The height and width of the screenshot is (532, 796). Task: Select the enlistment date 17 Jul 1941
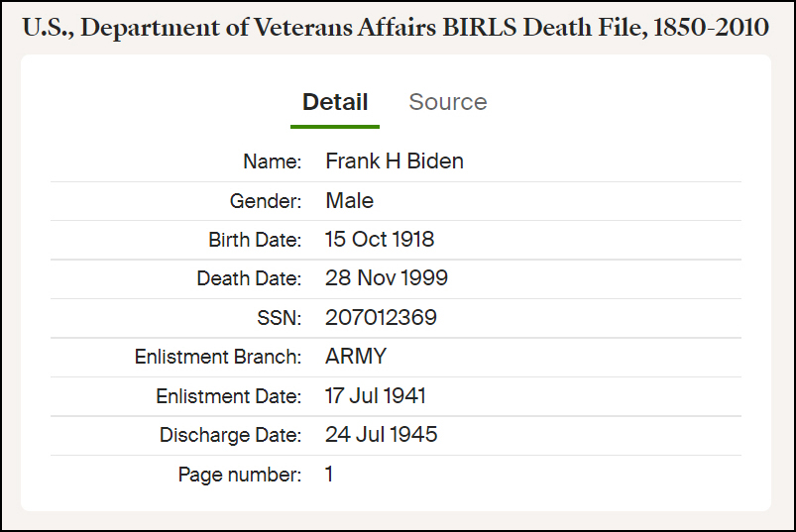click(x=375, y=396)
